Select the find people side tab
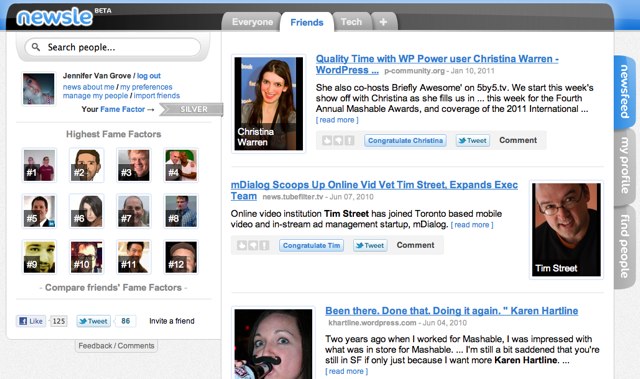 coord(625,246)
